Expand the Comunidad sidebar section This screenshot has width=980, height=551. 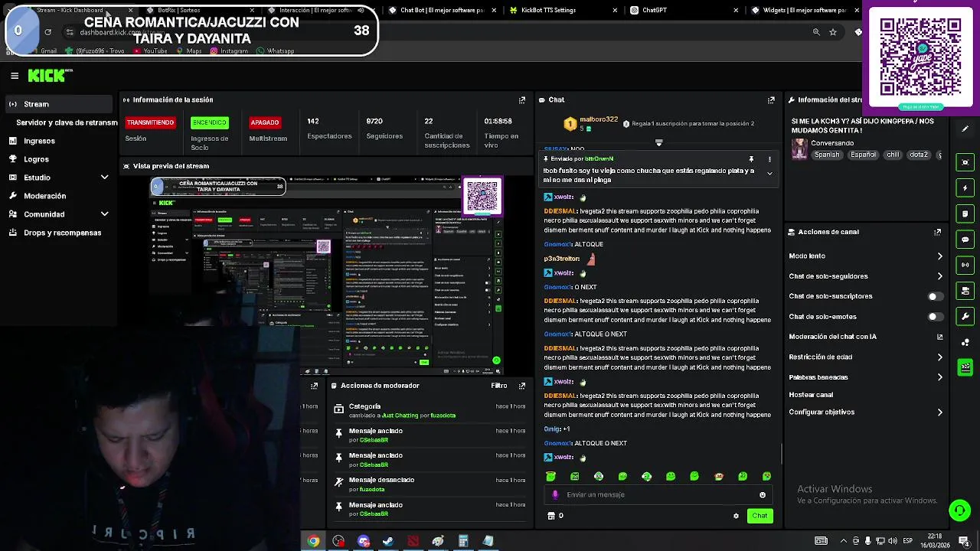[104, 214]
